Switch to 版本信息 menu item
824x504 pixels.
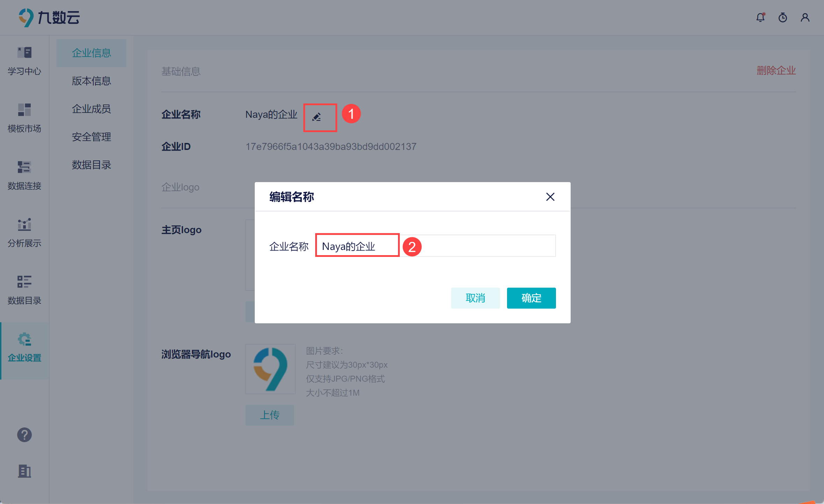tap(92, 81)
